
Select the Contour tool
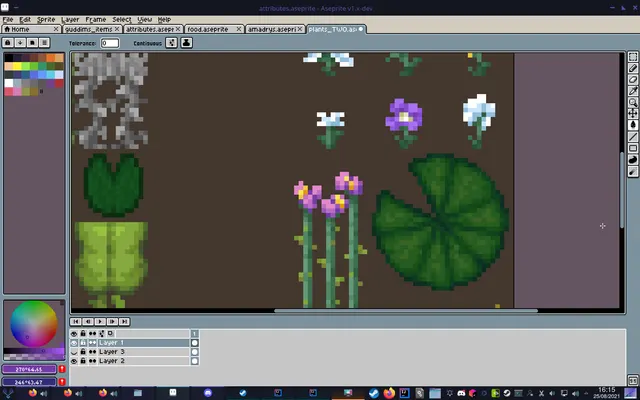coord(633,160)
